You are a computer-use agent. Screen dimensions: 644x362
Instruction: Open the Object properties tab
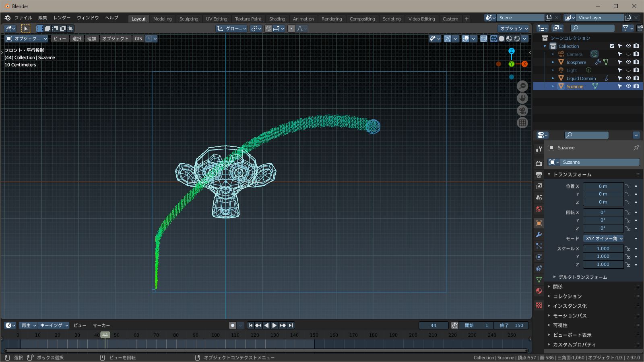click(x=539, y=223)
